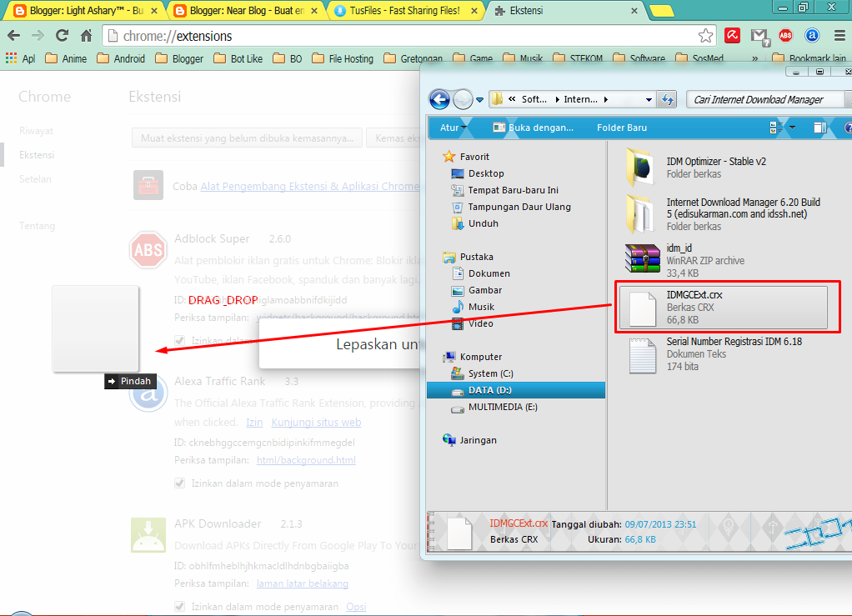852x616 pixels.
Task: Expand the address bar path history dropdown
Action: pyautogui.click(x=649, y=99)
